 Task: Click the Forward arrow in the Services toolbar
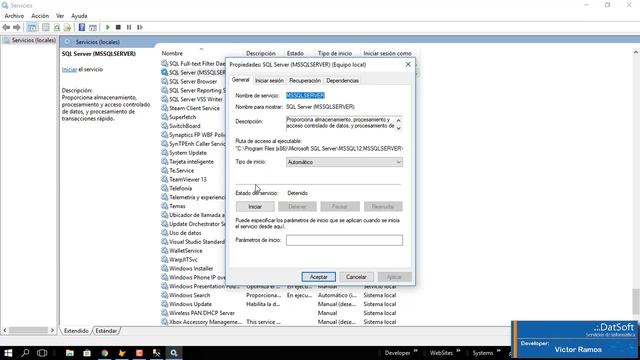point(17,27)
